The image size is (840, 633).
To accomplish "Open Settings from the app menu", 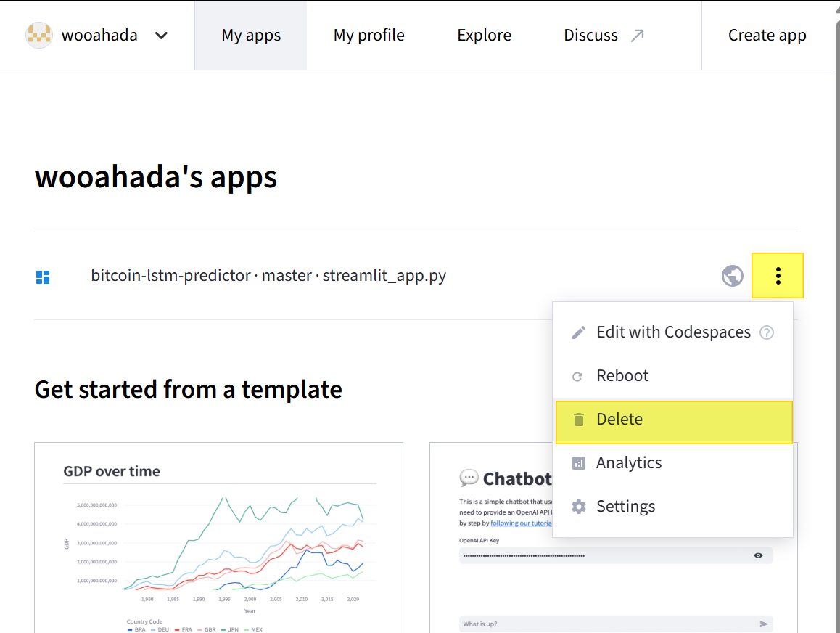I will (x=672, y=507).
